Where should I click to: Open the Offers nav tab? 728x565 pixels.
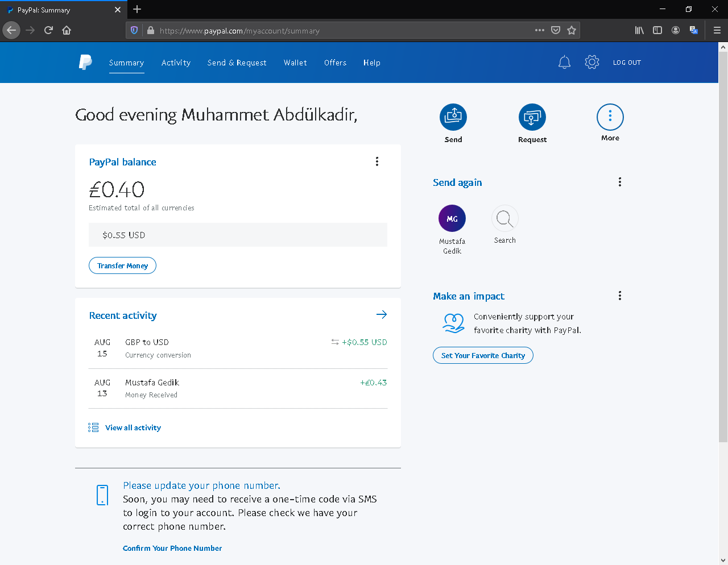[x=335, y=63]
